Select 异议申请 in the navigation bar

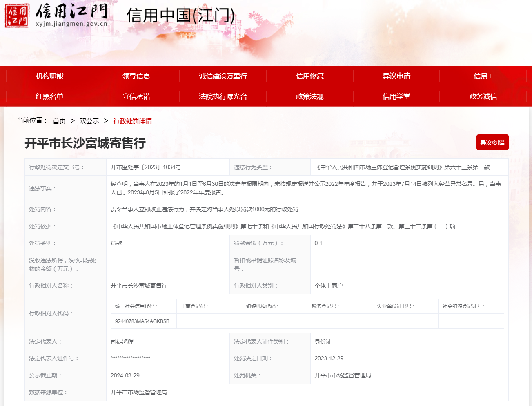pyautogui.click(x=396, y=76)
